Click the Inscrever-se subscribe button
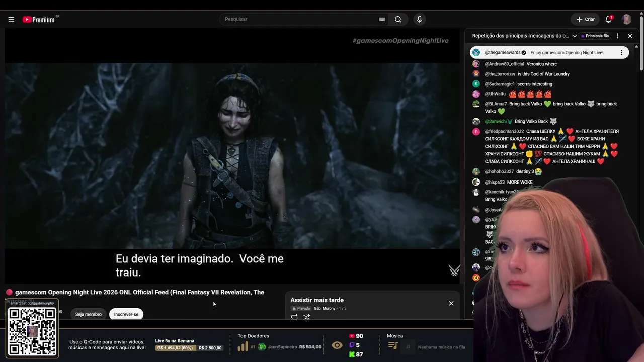 pyautogui.click(x=126, y=314)
